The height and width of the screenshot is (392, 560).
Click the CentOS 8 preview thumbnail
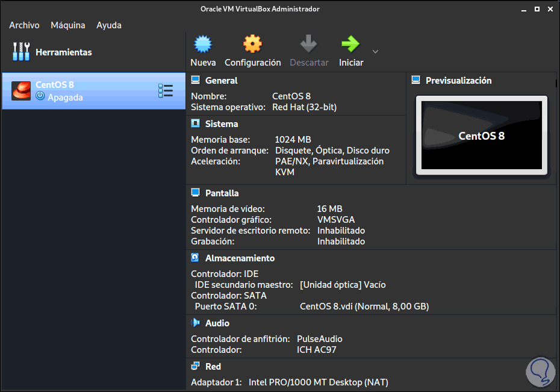click(481, 135)
